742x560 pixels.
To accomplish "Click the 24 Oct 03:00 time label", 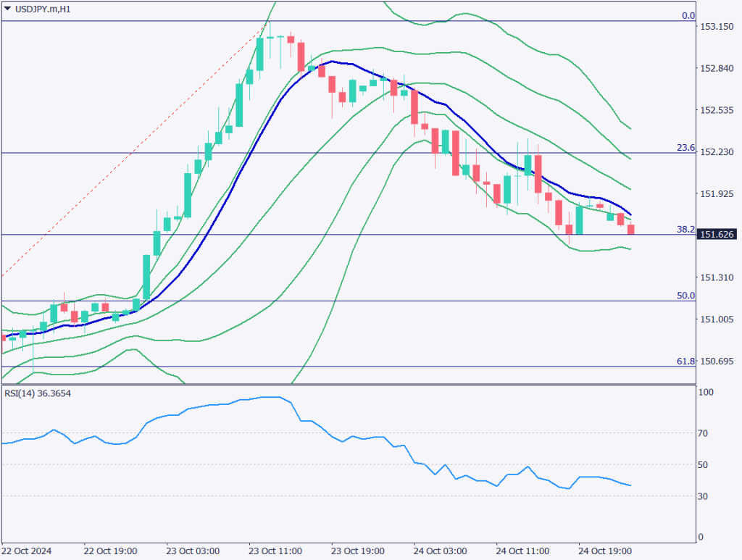I will 440,551.
